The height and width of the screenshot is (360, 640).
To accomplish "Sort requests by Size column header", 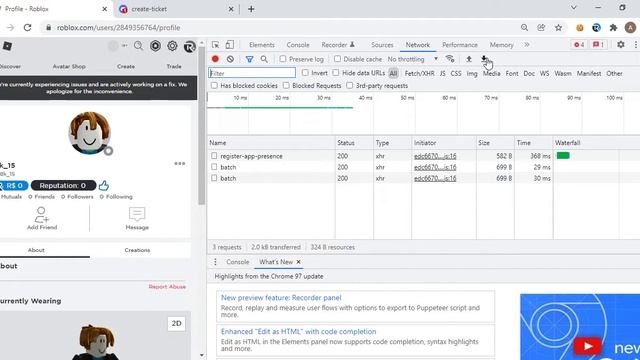I will (495, 143).
